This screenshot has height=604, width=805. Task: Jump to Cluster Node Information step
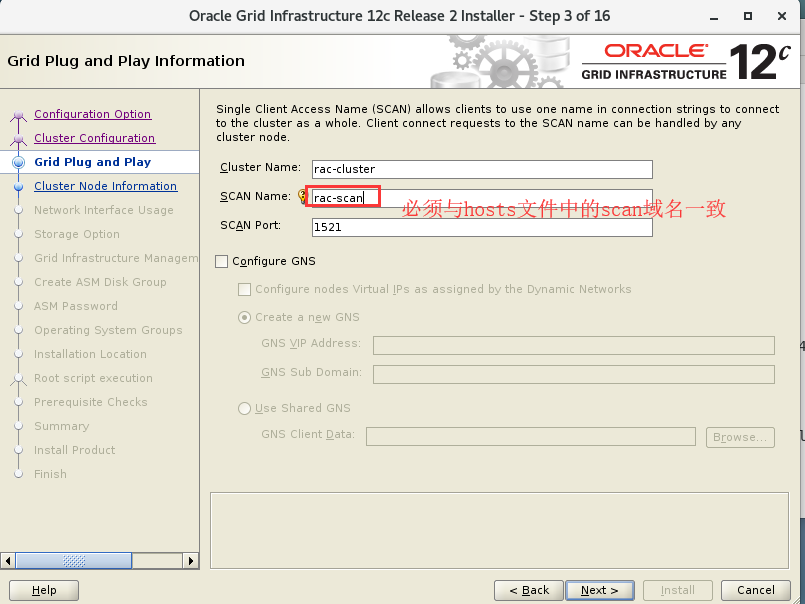[105, 186]
